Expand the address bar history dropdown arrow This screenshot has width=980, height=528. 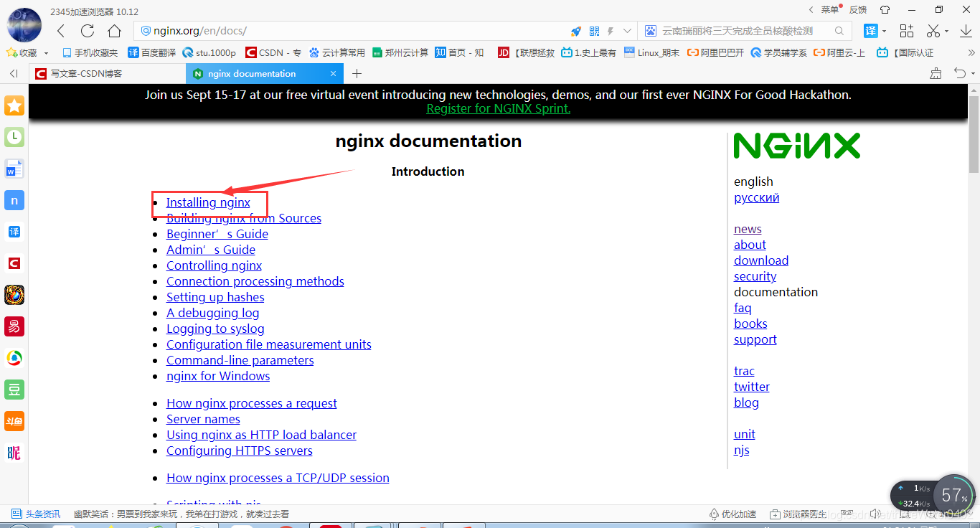[627, 31]
